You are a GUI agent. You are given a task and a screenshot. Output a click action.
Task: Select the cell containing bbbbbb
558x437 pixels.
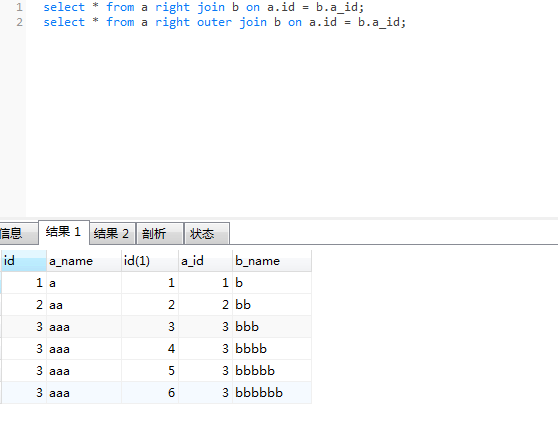(x=272, y=393)
